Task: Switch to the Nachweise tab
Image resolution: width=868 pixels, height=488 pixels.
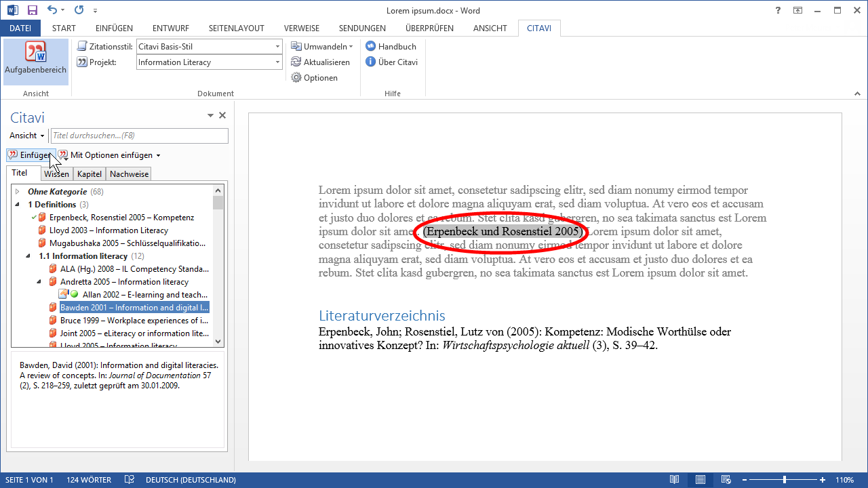Action: point(129,174)
